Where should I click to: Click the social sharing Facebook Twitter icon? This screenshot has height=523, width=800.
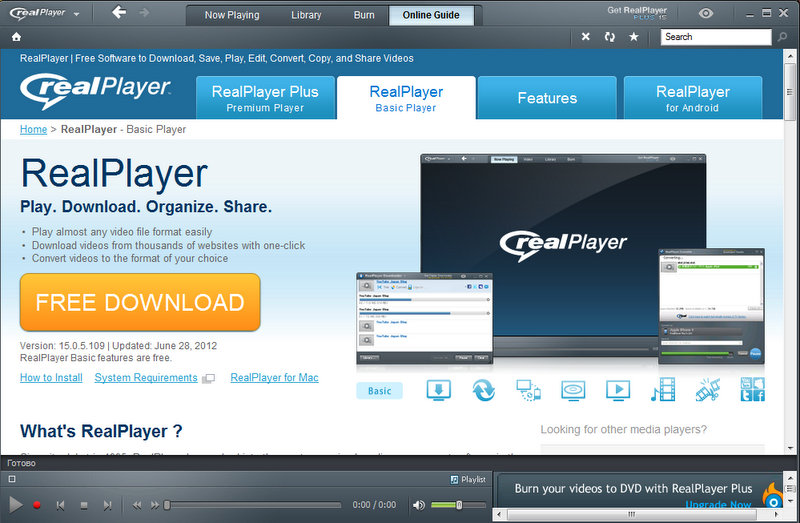[x=753, y=389]
